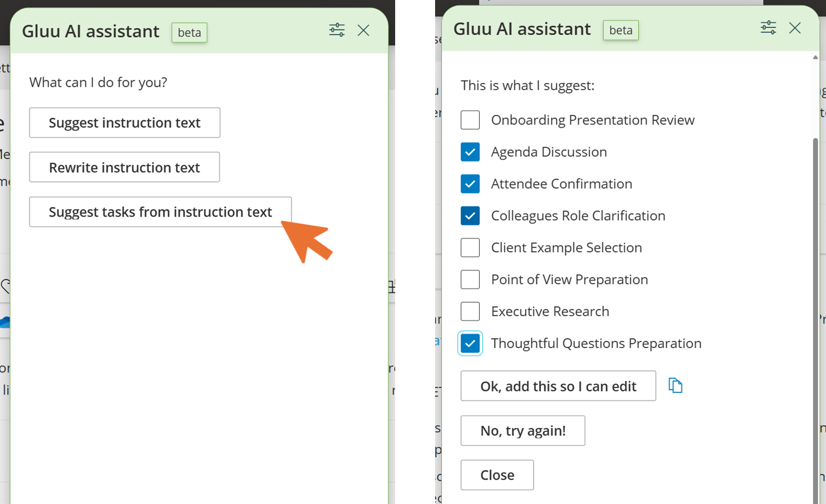The image size is (826, 504).
Task: Open settings sliders icon in left panel
Action: tap(337, 30)
